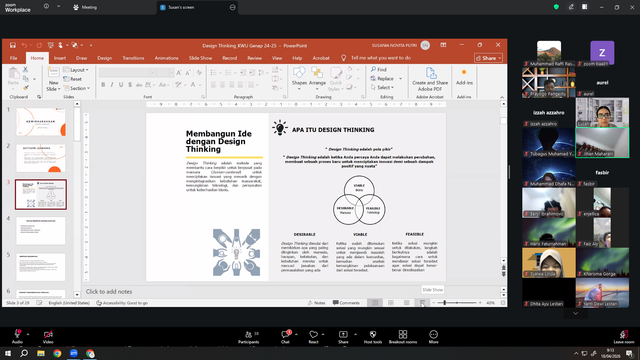Click the zoom out minus on the slider
The height and width of the screenshot is (360, 640).
[433, 303]
